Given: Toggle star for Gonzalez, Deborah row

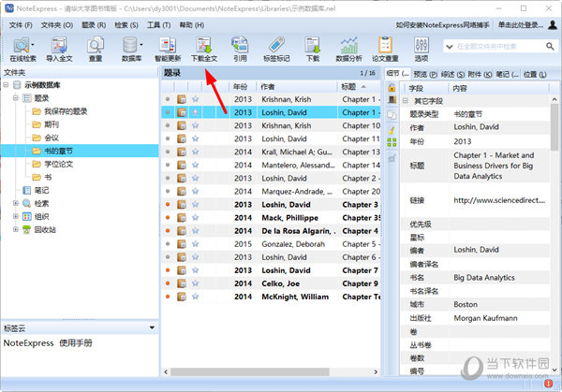Looking at the screenshot, I should (x=195, y=244).
